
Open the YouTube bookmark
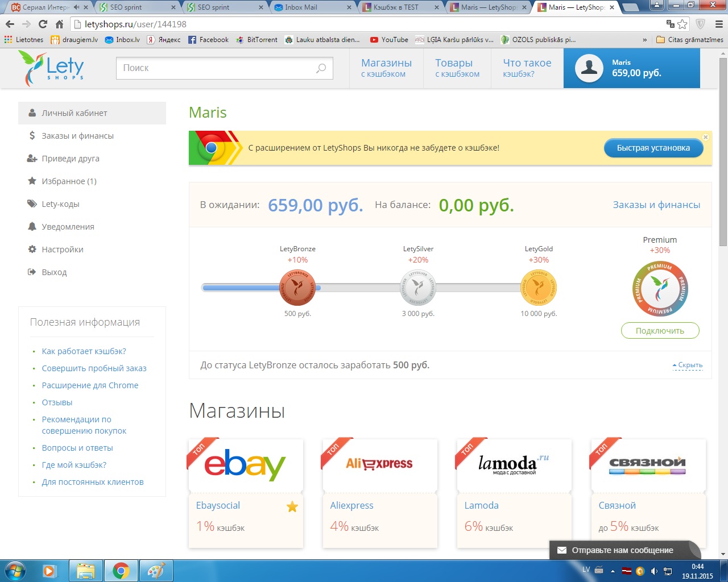pos(389,40)
